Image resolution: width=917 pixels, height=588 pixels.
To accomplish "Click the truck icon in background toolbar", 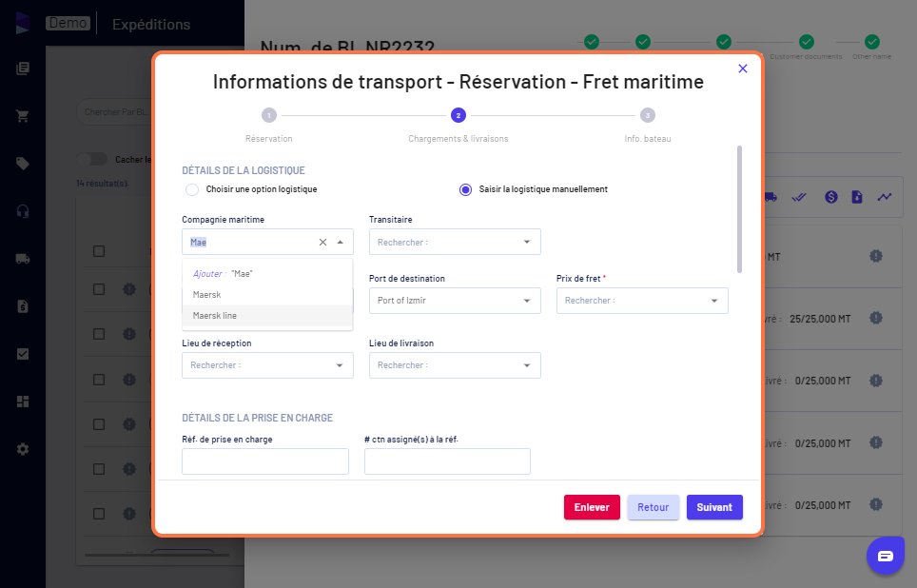I will [771, 197].
